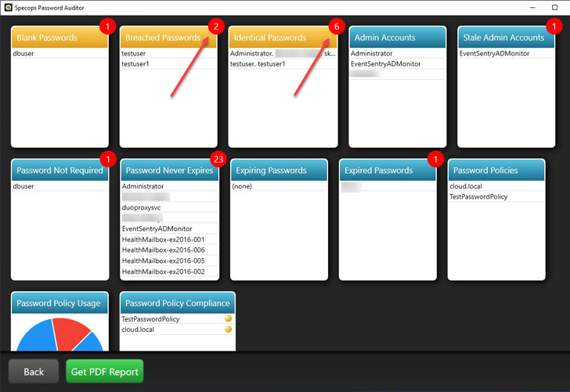The width and height of the screenshot is (570, 392).
Task: Click the Password Not Required badge
Action: pos(108,159)
